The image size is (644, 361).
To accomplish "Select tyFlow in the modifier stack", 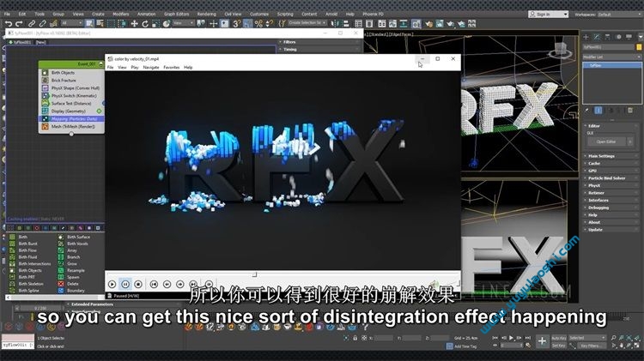I will coord(611,66).
